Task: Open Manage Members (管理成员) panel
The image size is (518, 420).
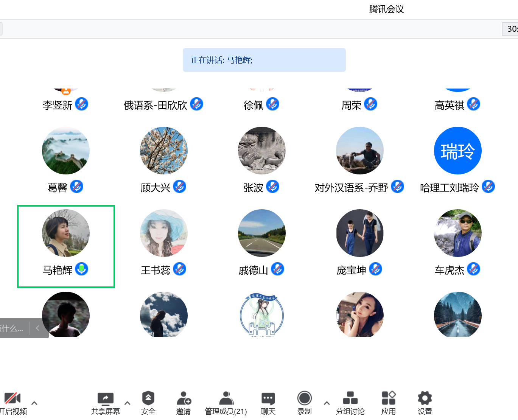Action: click(226, 398)
